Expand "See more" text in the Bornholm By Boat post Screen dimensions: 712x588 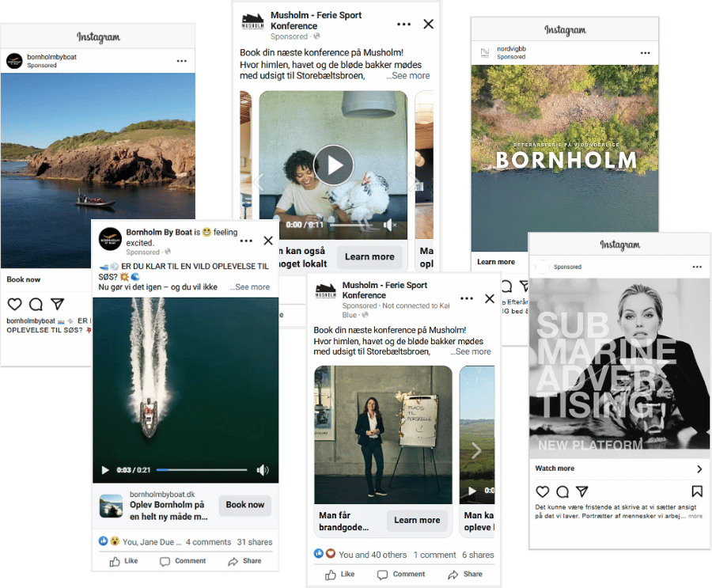(250, 287)
